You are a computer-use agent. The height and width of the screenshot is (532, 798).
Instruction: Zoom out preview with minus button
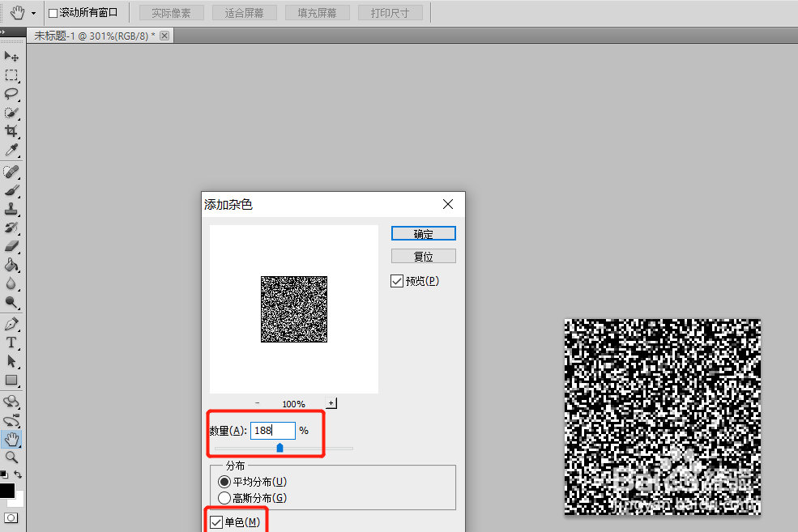click(257, 403)
